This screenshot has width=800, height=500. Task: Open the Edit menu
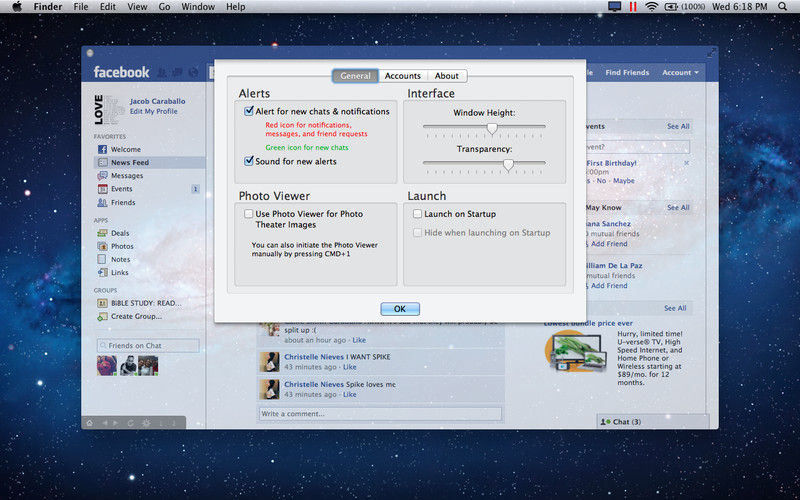click(108, 7)
